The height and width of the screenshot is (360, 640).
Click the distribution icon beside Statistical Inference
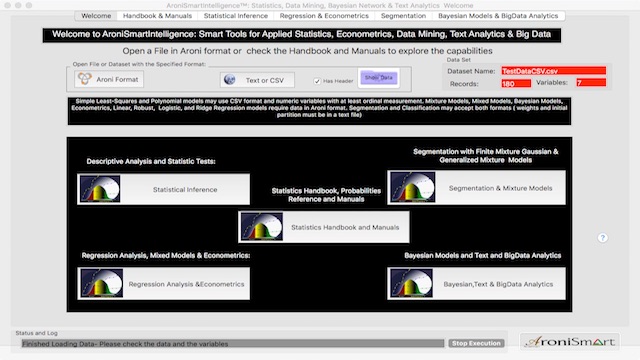[x=100, y=189]
